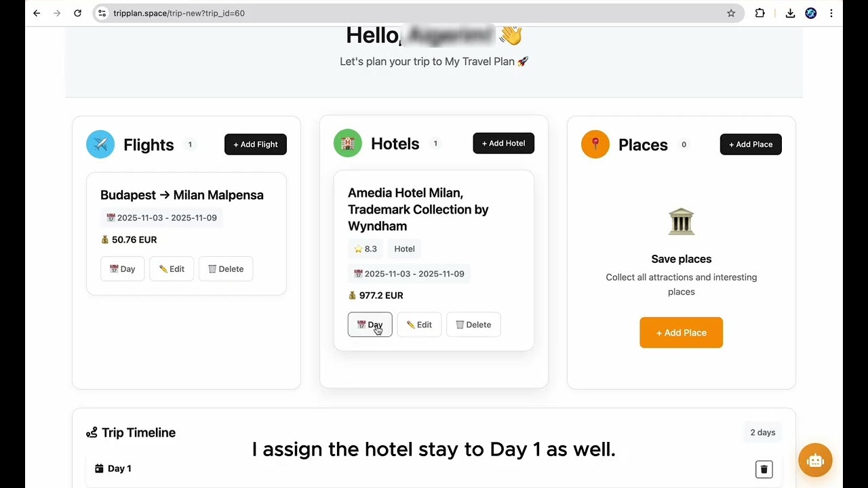Expand the Day 1 timeline row
868x488 pixels.
[x=119, y=468]
